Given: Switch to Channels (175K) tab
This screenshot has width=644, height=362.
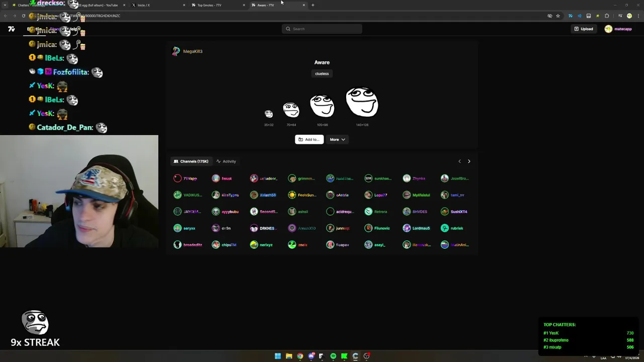Looking at the screenshot, I should coord(191,161).
